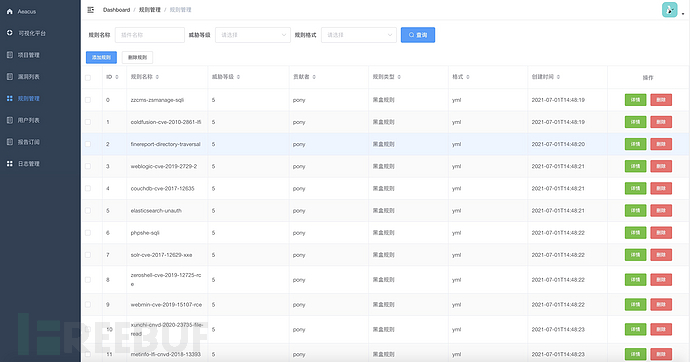Open 详情 for zzcms-zsmanage-sqli
The height and width of the screenshot is (362, 690).
(x=635, y=100)
